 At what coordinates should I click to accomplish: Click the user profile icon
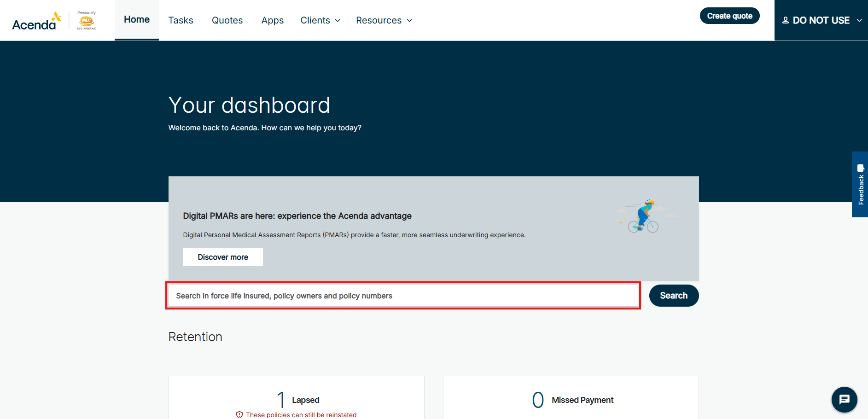[x=785, y=20]
